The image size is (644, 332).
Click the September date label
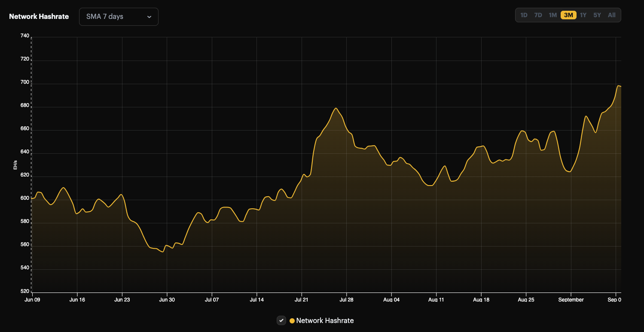571,299
